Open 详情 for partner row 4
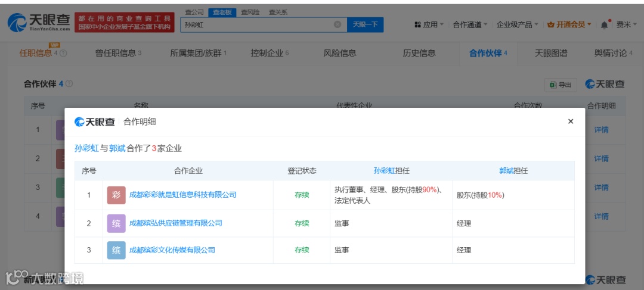The image size is (644, 290). point(601,216)
